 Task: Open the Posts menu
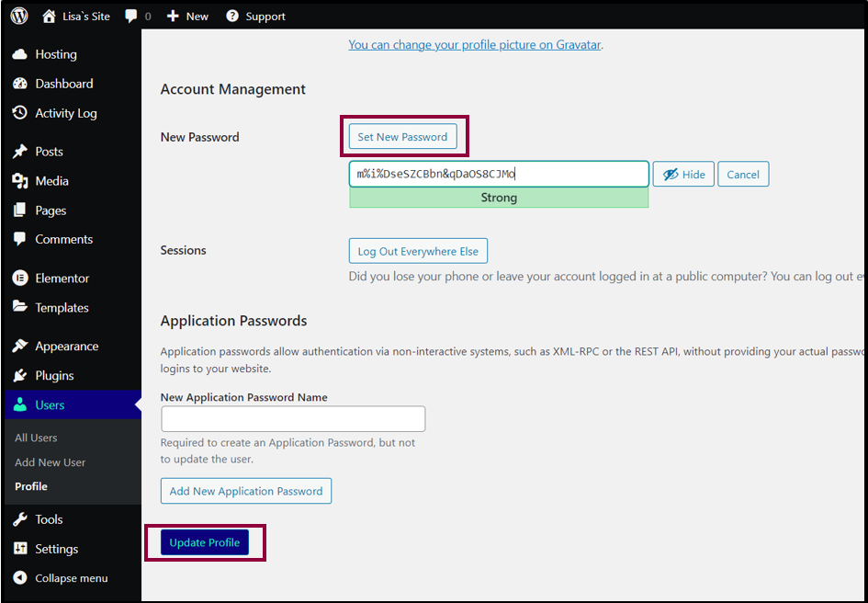coord(50,152)
